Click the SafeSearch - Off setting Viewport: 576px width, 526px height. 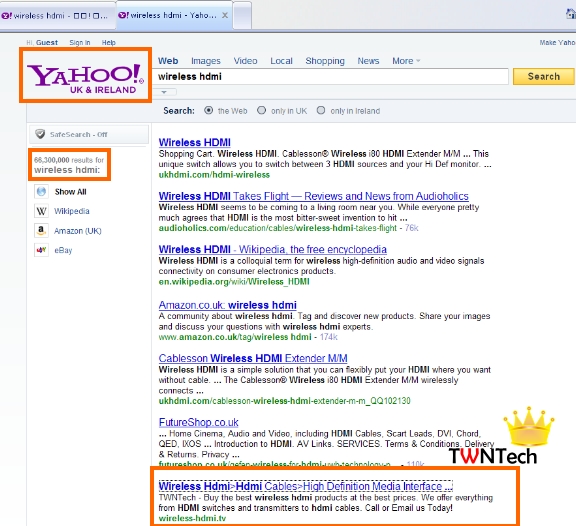(x=89, y=134)
